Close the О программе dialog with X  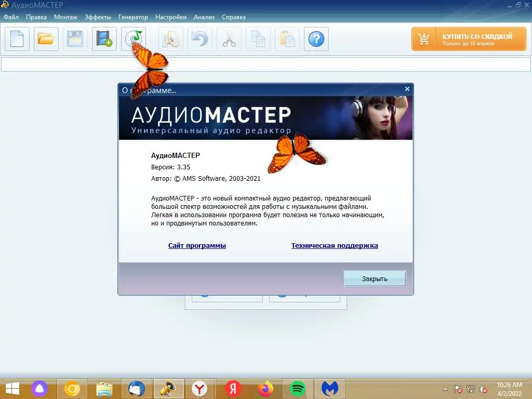point(407,89)
